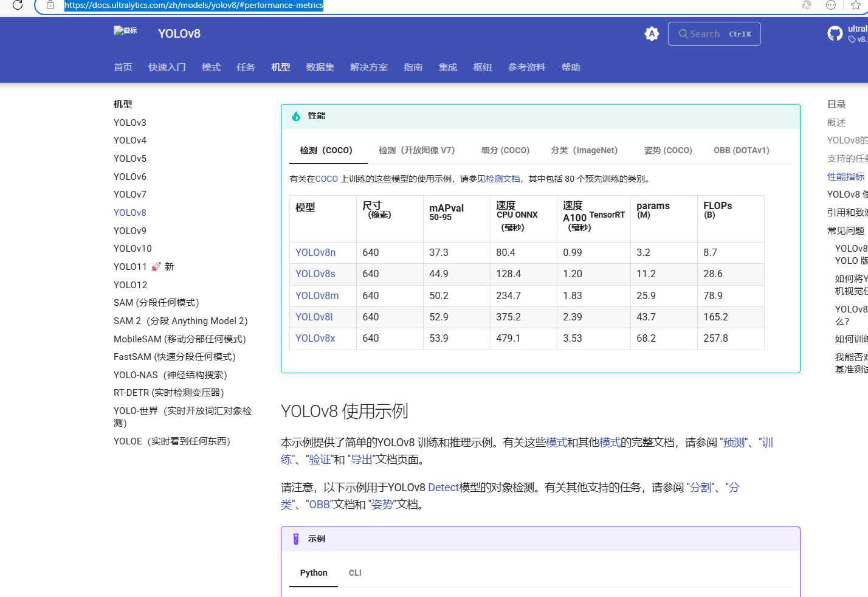Follow the 检测文档 link
The width and height of the screenshot is (868, 597).
pos(503,179)
